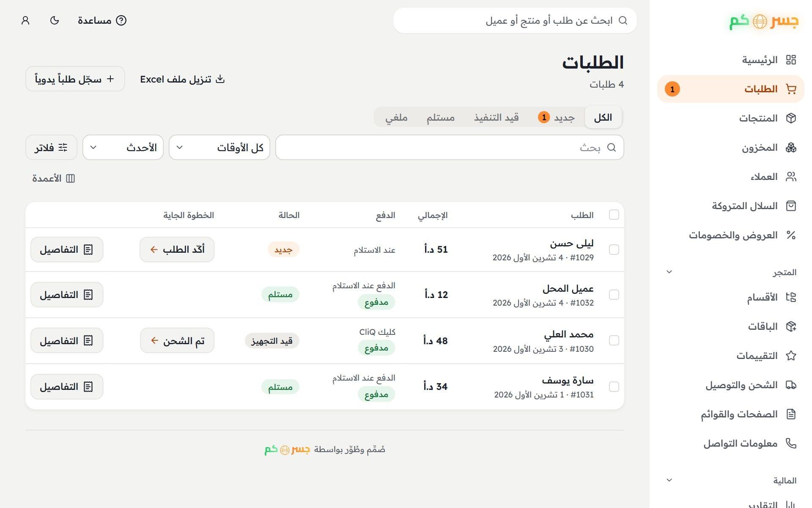The image size is (812, 508).
Task: Open الأقسام categories icon in sidebar
Action: pyautogui.click(x=791, y=297)
